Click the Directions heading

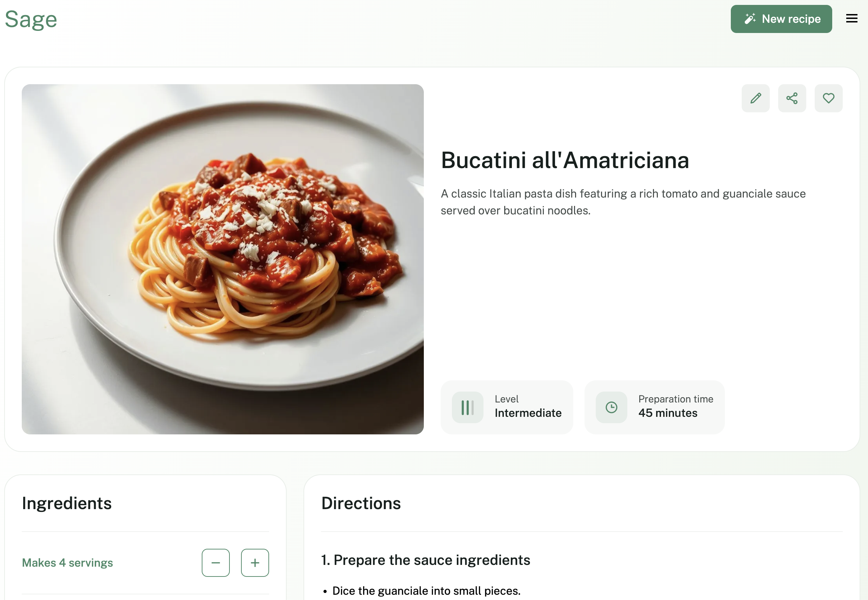click(x=361, y=503)
